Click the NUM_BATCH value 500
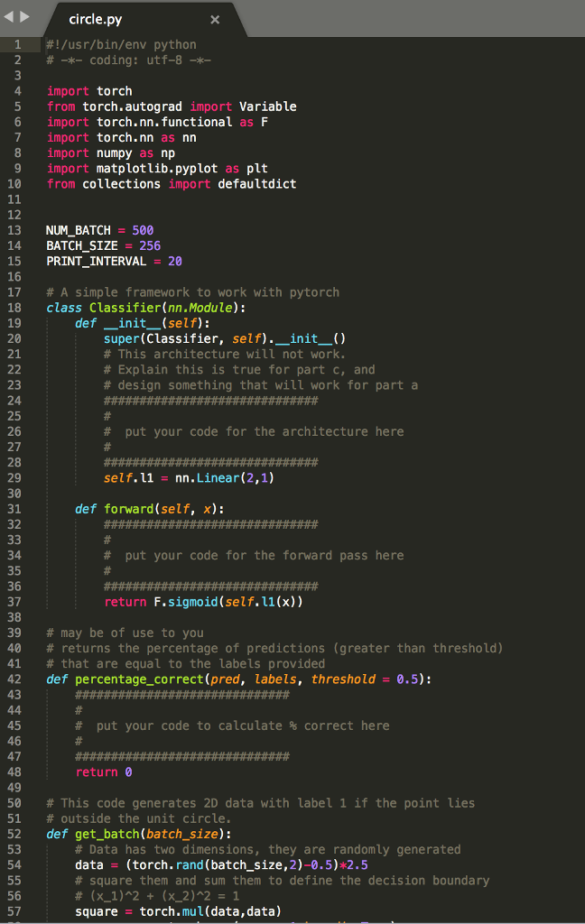 point(143,230)
